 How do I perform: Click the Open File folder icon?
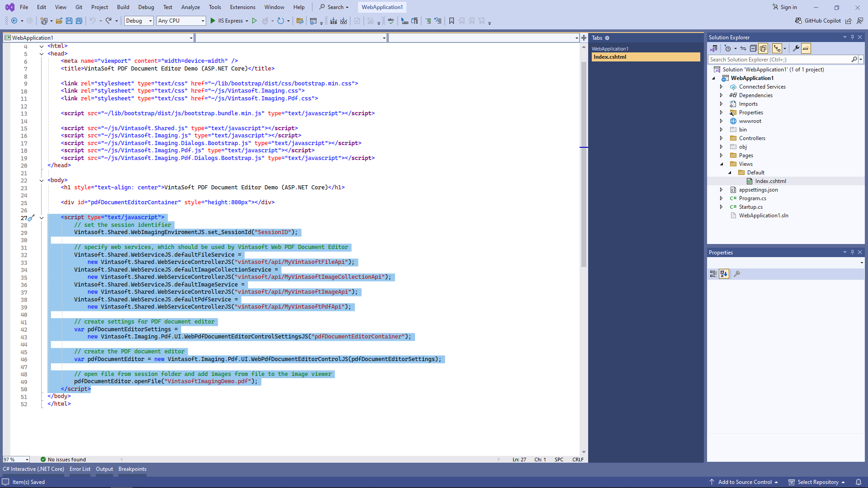(59, 21)
